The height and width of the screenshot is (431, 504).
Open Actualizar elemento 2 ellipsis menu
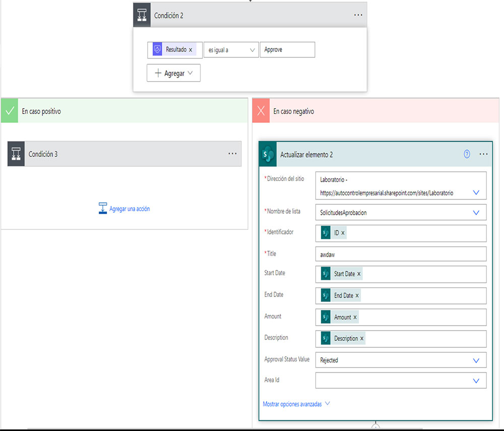tap(484, 154)
